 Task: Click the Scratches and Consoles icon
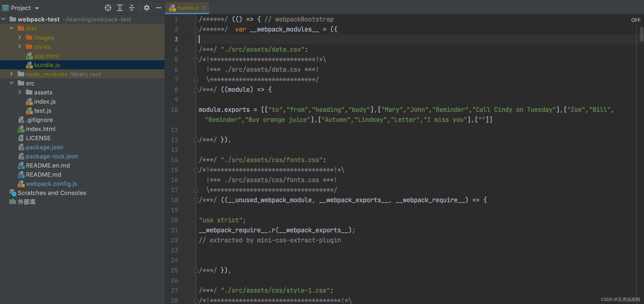click(x=13, y=193)
